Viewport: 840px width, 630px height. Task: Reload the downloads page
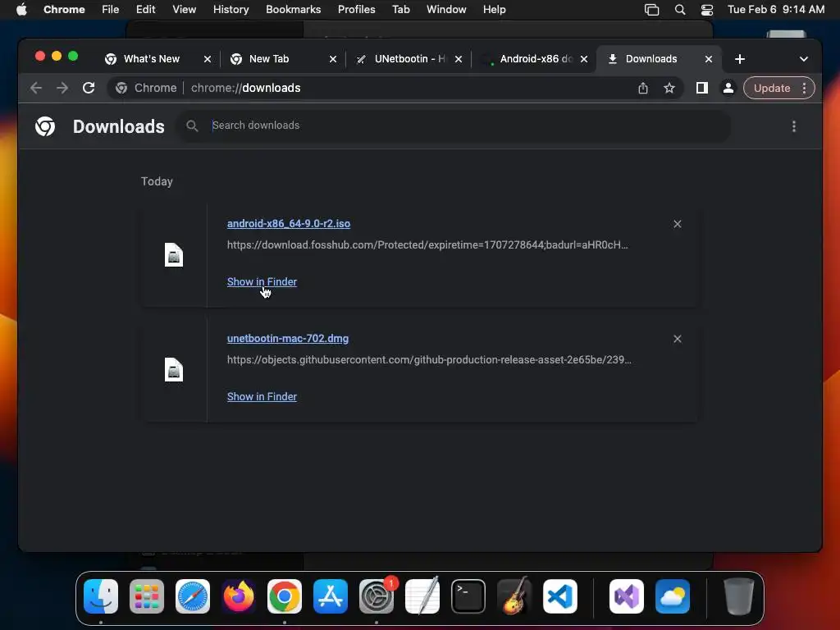point(89,88)
